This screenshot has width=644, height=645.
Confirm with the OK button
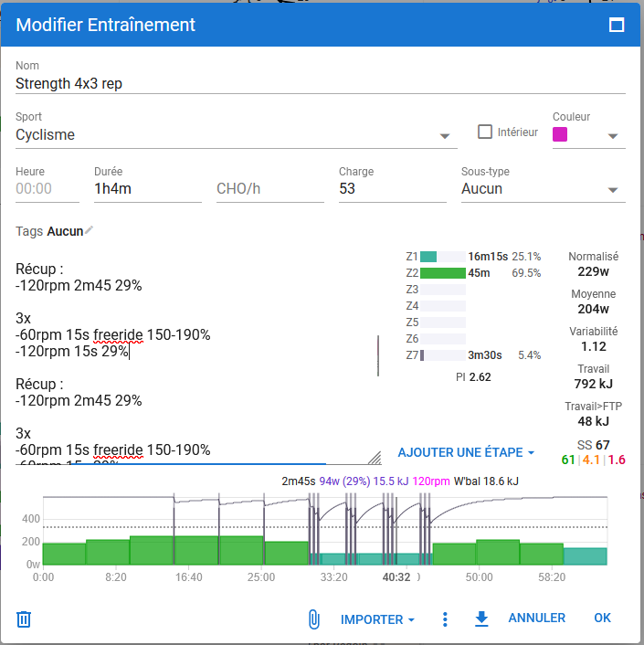(602, 619)
